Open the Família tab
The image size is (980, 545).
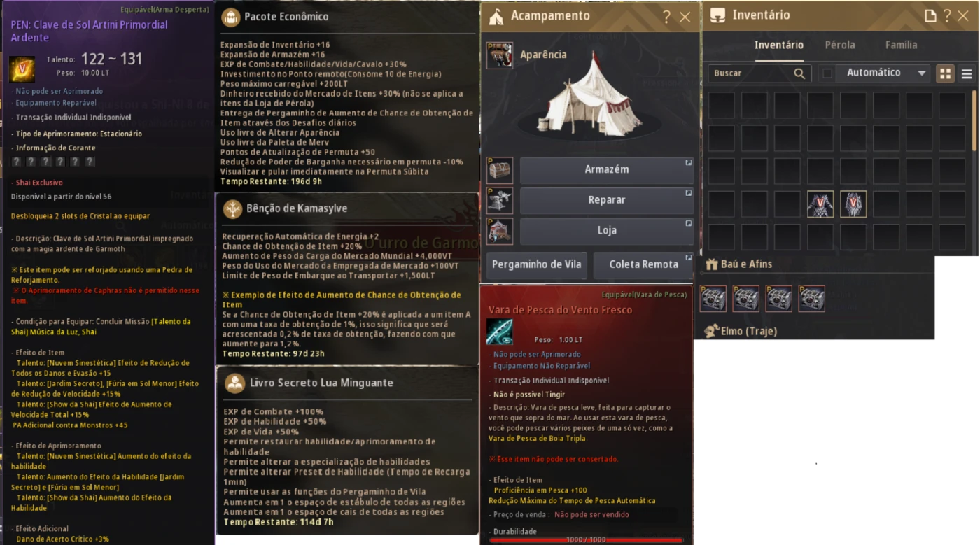pyautogui.click(x=901, y=45)
